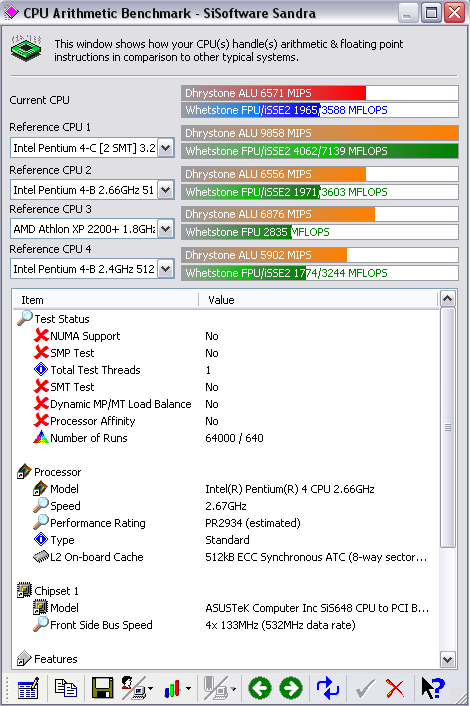Select the Speed row
The width and height of the screenshot is (470, 706).
(226, 506)
